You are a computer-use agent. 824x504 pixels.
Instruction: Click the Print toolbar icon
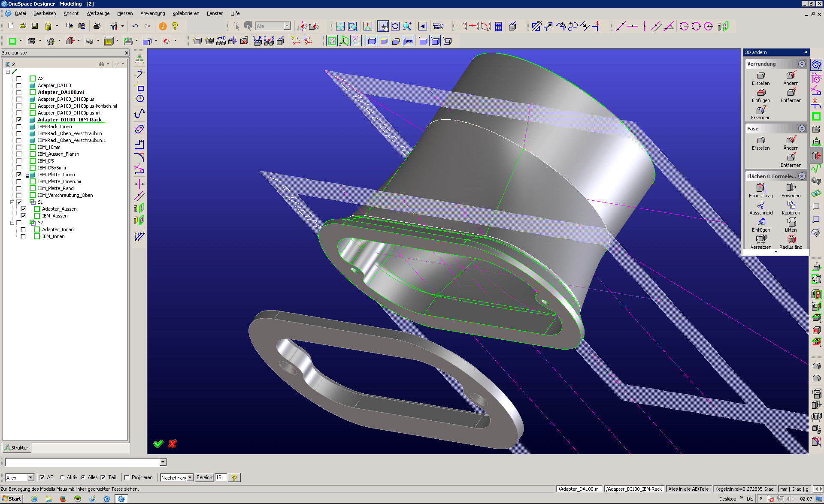[x=97, y=26]
